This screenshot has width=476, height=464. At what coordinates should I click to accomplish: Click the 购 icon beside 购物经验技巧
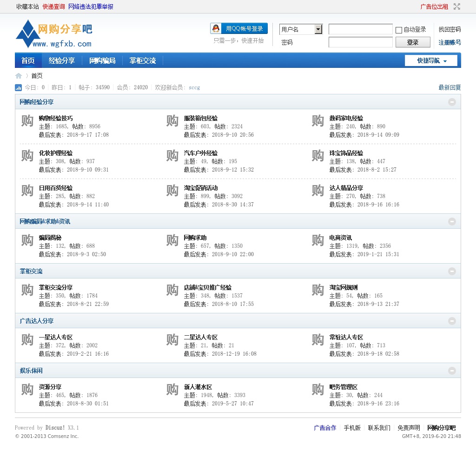pos(27,121)
